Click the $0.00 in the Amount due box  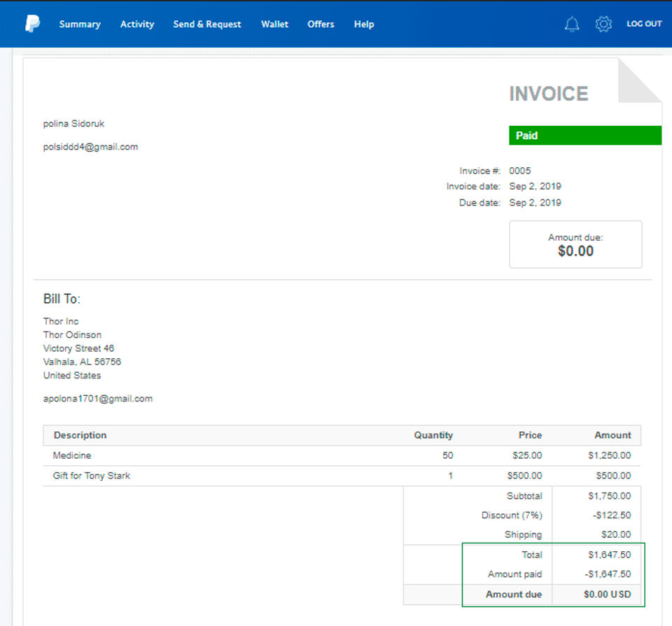coord(575,251)
